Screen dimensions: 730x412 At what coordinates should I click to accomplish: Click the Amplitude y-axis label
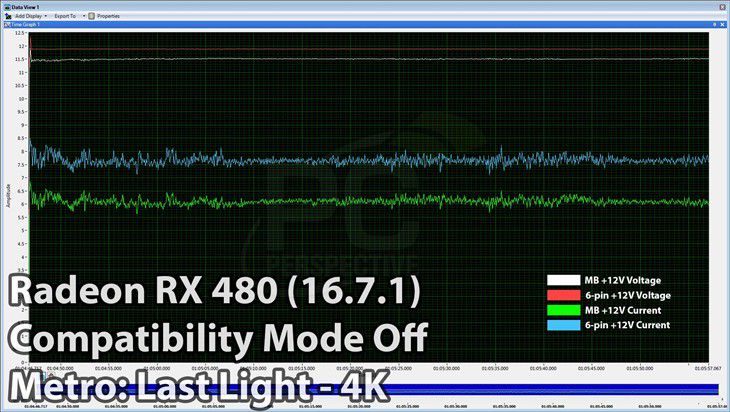pyautogui.click(x=8, y=196)
